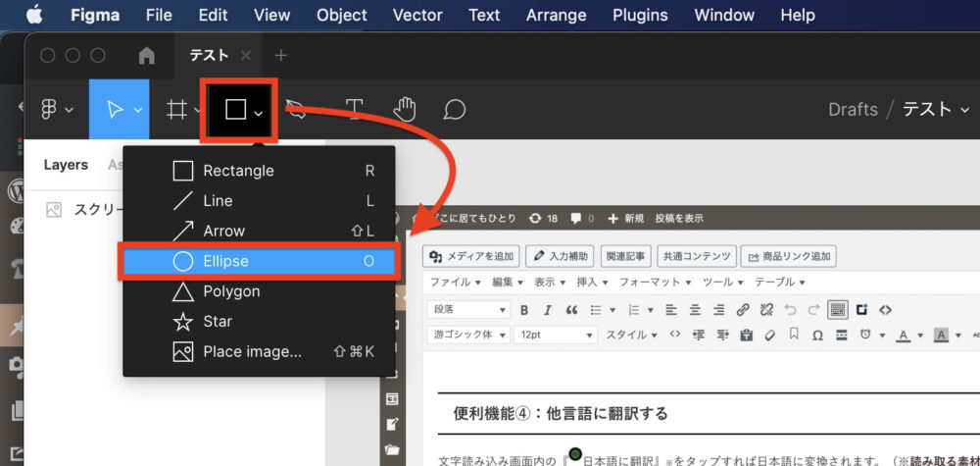
Task: Open the 段落 paragraph format dropdown
Action: pos(468,309)
